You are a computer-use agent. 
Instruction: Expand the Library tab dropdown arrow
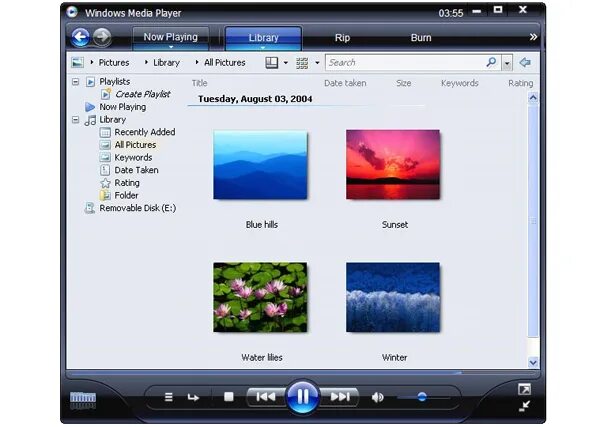pos(263,47)
